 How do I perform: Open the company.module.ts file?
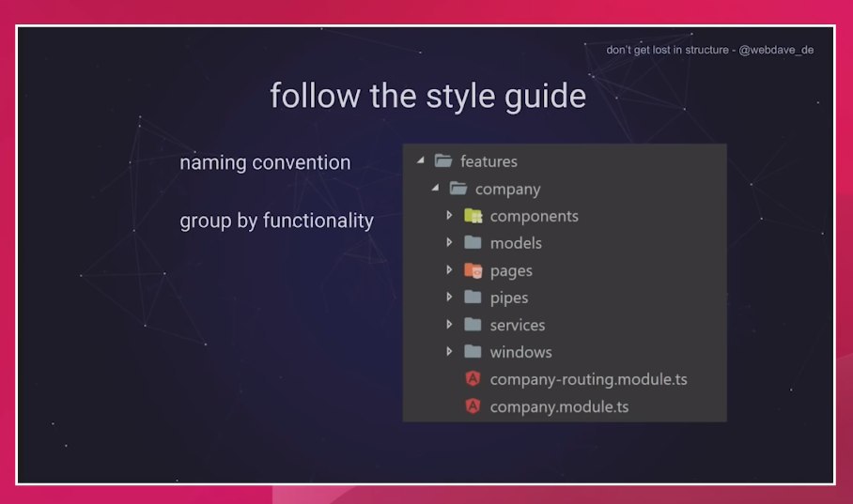pyautogui.click(x=559, y=407)
